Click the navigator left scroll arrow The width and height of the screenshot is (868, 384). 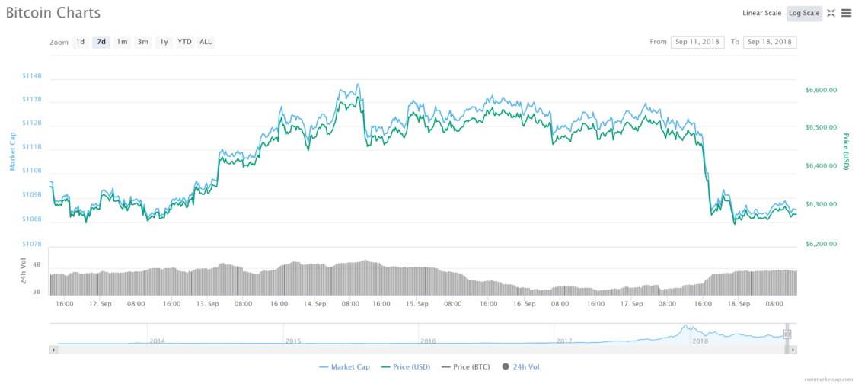click(x=53, y=350)
